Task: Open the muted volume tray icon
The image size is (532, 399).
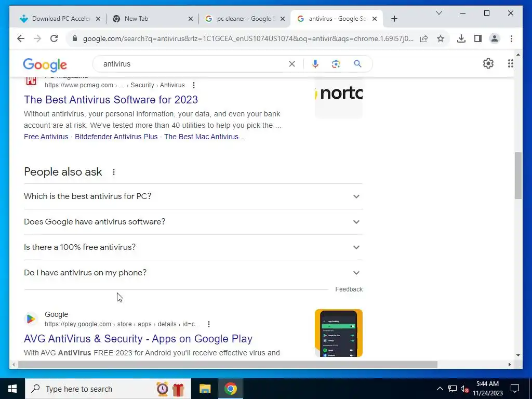Action: pyautogui.click(x=464, y=389)
